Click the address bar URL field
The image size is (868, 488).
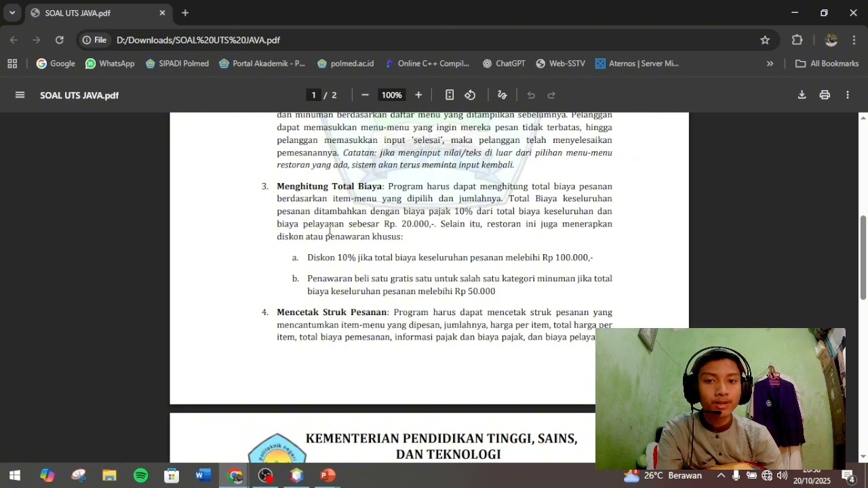coord(434,40)
